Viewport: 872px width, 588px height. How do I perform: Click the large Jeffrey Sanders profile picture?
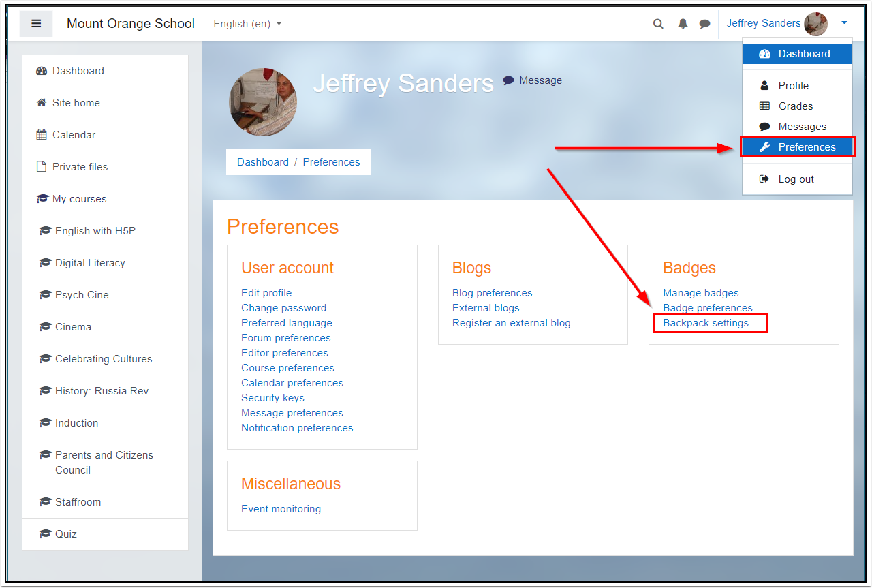(263, 102)
